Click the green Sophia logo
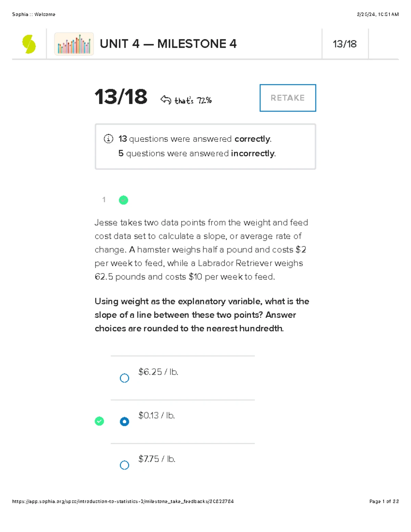 (x=29, y=44)
